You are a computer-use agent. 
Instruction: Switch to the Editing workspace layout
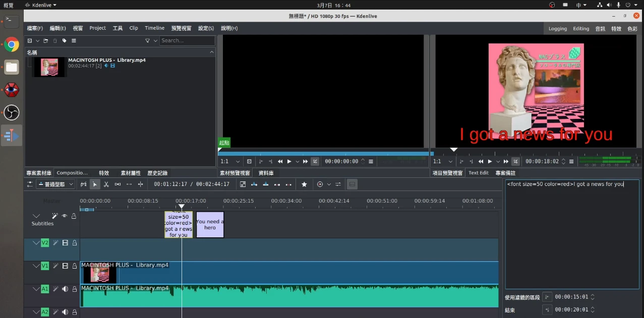[x=580, y=29]
